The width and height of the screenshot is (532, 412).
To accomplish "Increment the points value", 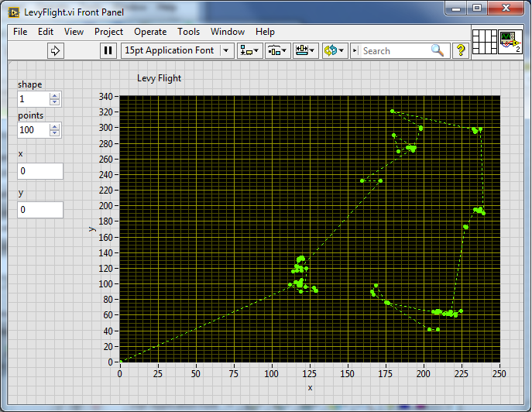I will pyautogui.click(x=54, y=127).
